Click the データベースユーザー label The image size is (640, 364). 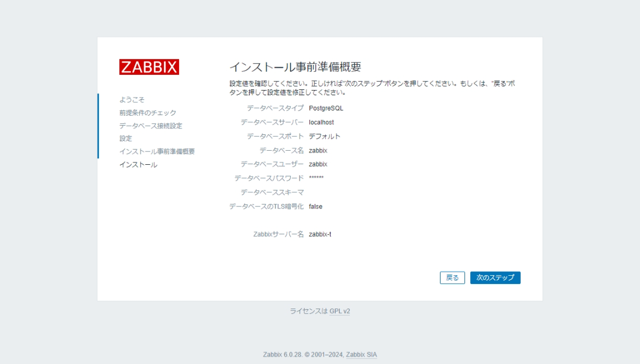[x=272, y=164]
